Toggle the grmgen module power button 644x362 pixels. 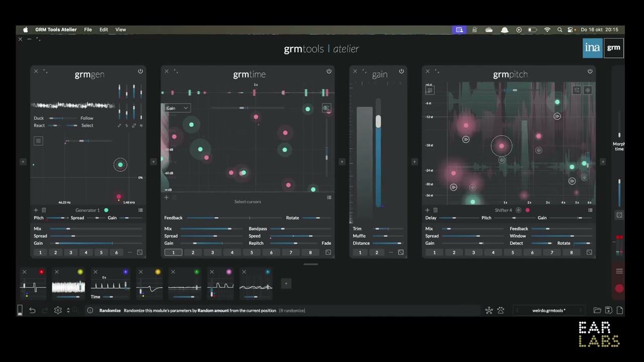click(x=140, y=71)
